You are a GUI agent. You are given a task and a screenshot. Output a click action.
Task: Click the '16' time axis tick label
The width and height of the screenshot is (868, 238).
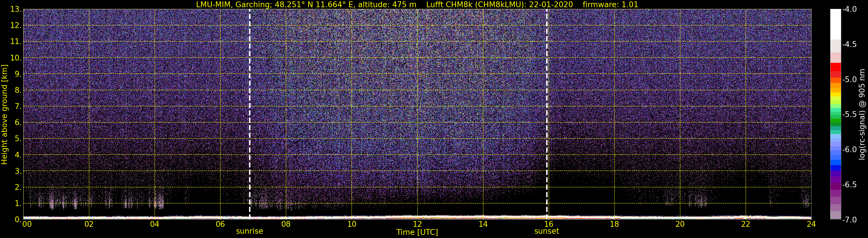[548, 224]
